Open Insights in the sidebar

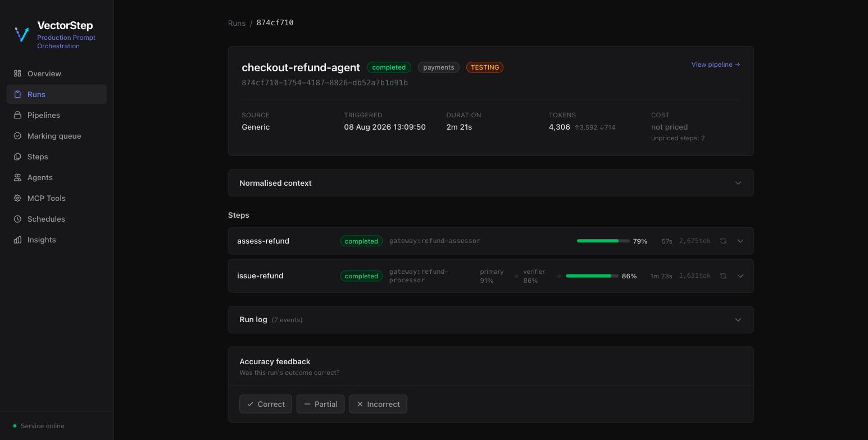[x=57, y=240]
